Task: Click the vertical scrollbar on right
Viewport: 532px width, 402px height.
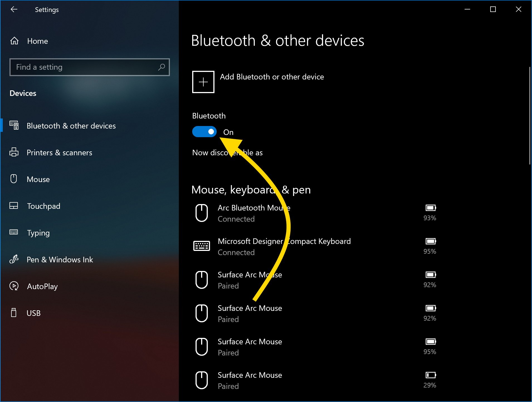Action: pyautogui.click(x=529, y=116)
